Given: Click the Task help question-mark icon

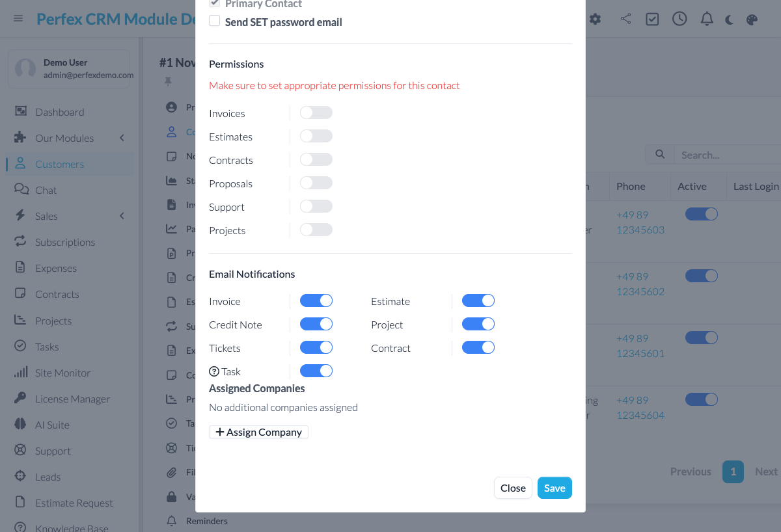Looking at the screenshot, I should [214, 371].
